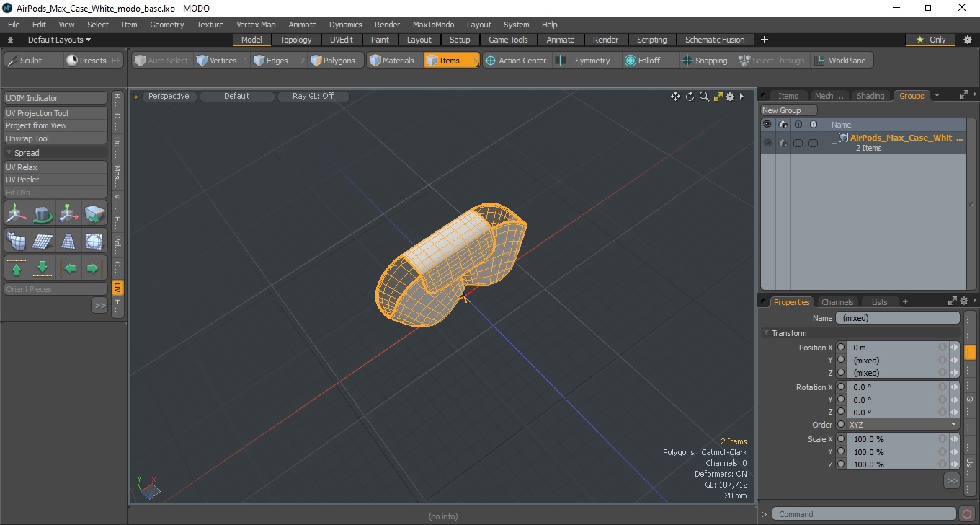Click the UV Relax button
The height and width of the screenshot is (525, 980).
(56, 167)
